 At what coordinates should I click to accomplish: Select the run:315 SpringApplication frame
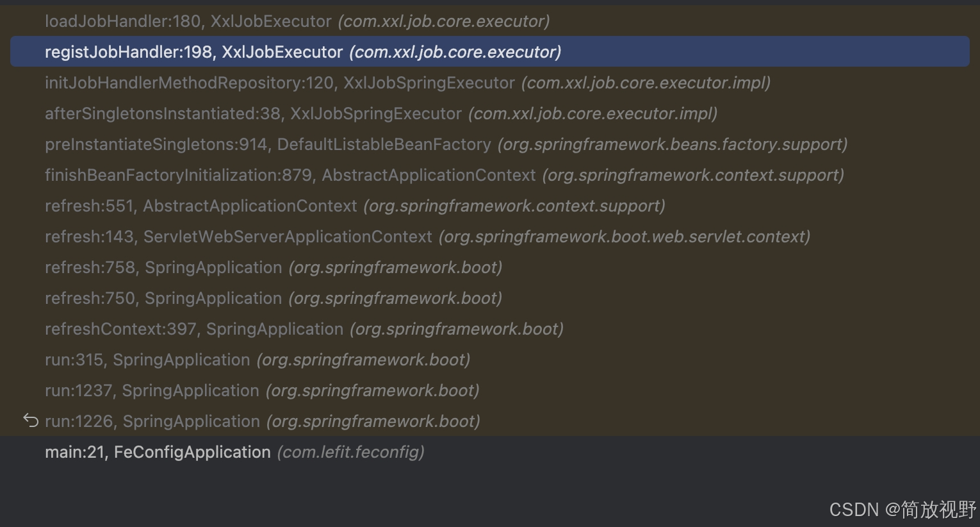(147, 360)
